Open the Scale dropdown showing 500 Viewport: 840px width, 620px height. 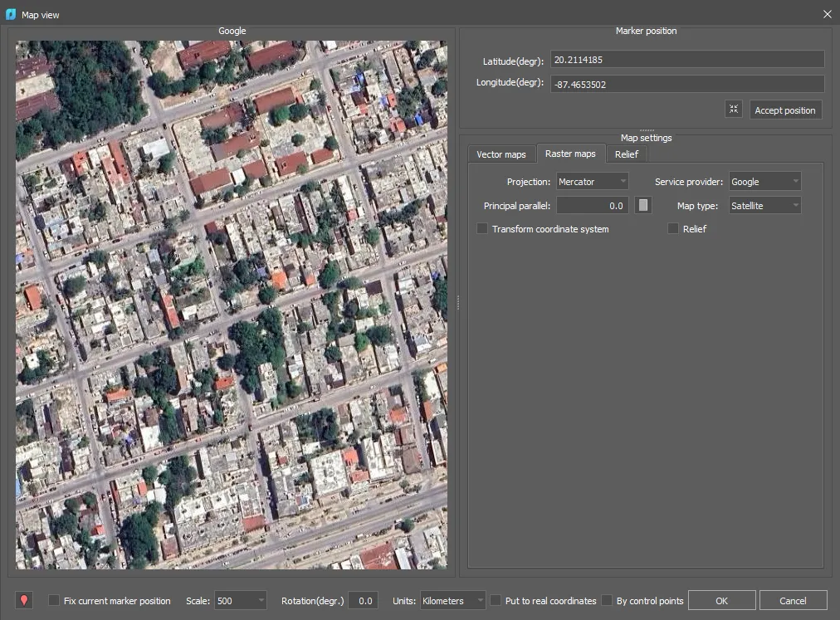point(240,600)
